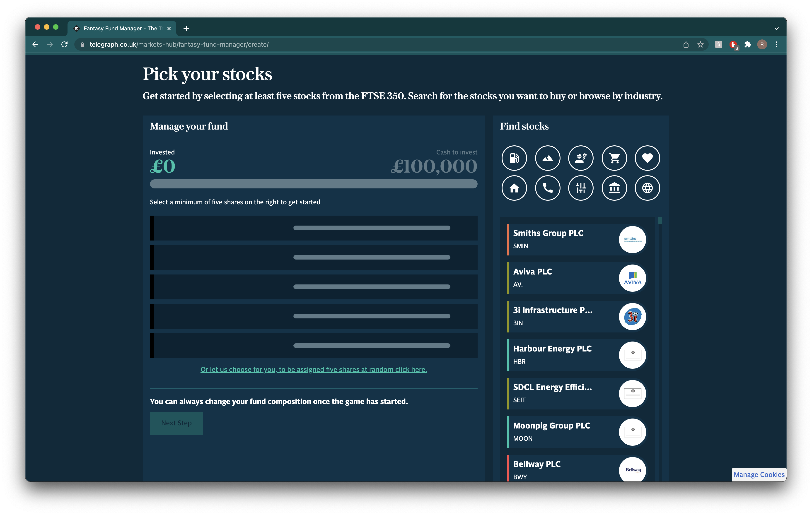Viewport: 812px width, 515px height.
Task: Click the Smiths Group logo thumbnail
Action: pos(632,240)
